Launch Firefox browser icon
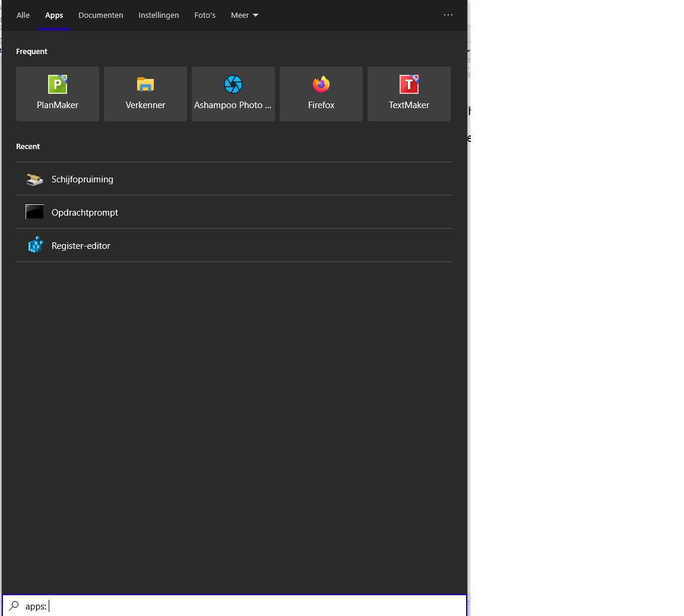684x616 pixels. [321, 84]
